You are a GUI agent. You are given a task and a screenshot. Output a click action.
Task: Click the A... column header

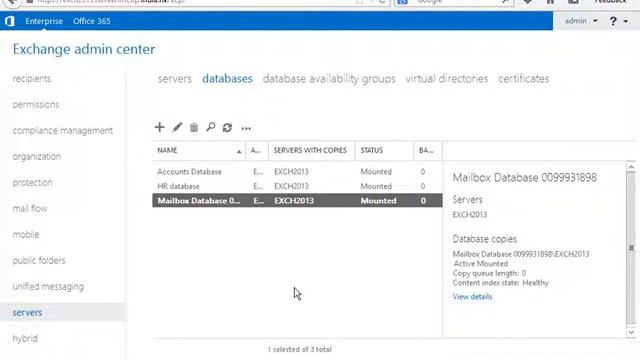257,151
